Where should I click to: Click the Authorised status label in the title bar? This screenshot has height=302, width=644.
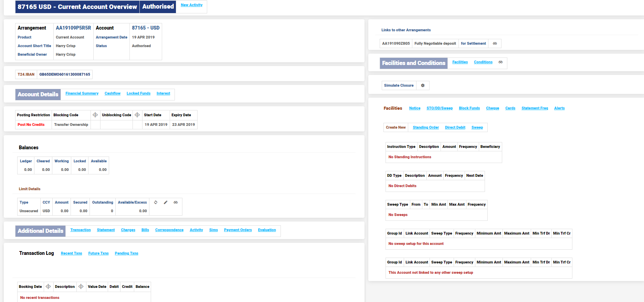tap(158, 7)
